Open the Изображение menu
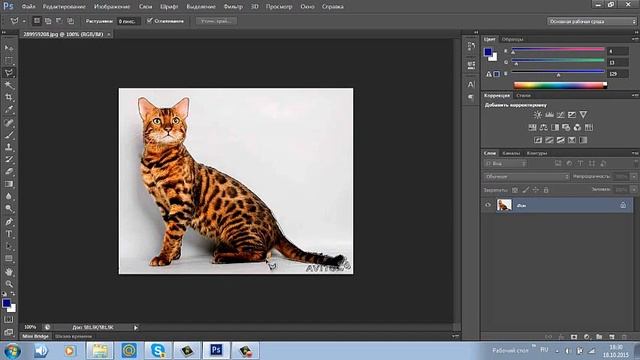Image resolution: width=640 pixels, height=360 pixels. coord(112,7)
